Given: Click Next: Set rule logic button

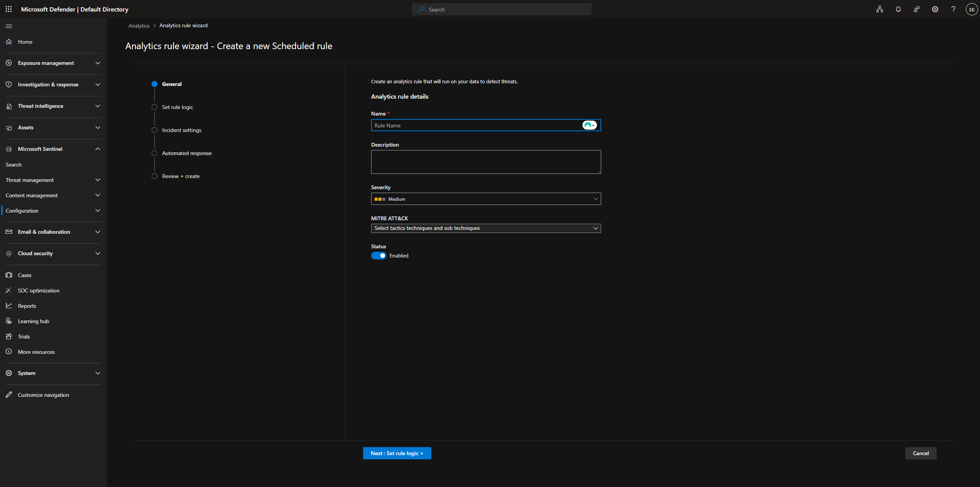Looking at the screenshot, I should tap(397, 453).
